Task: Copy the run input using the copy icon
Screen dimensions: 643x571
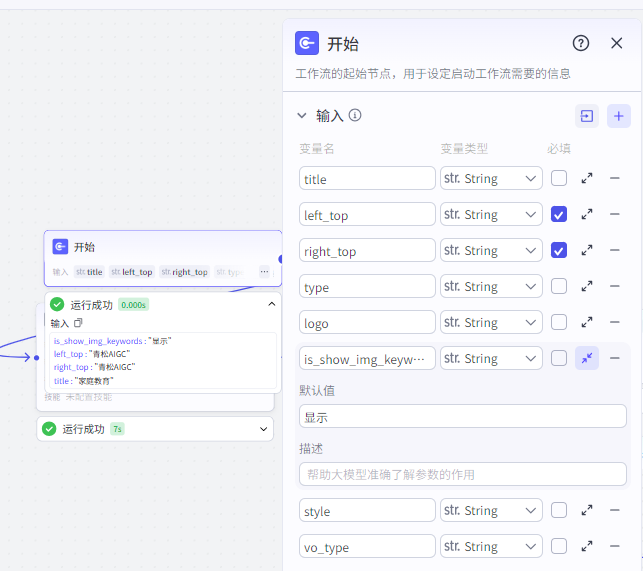Action: pyautogui.click(x=78, y=323)
